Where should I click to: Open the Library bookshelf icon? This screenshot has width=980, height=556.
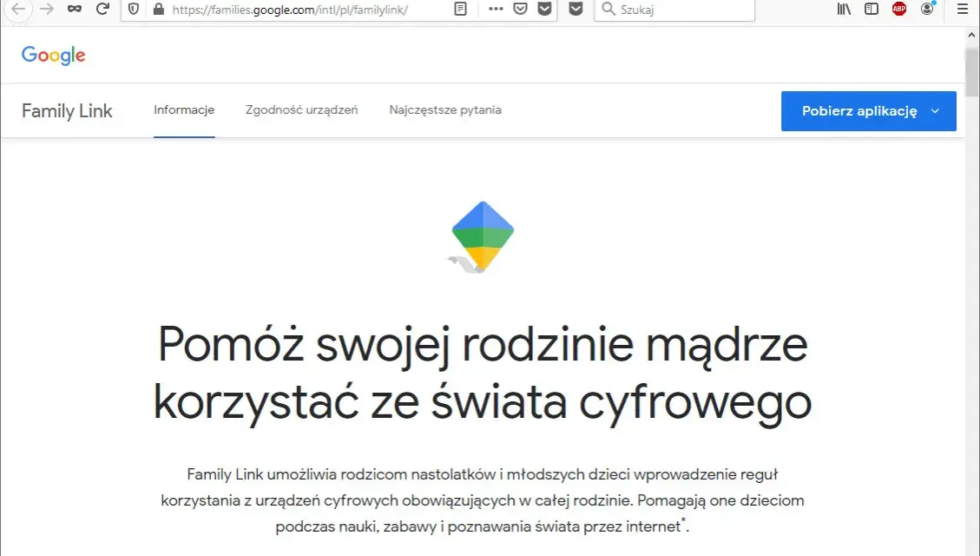(844, 9)
